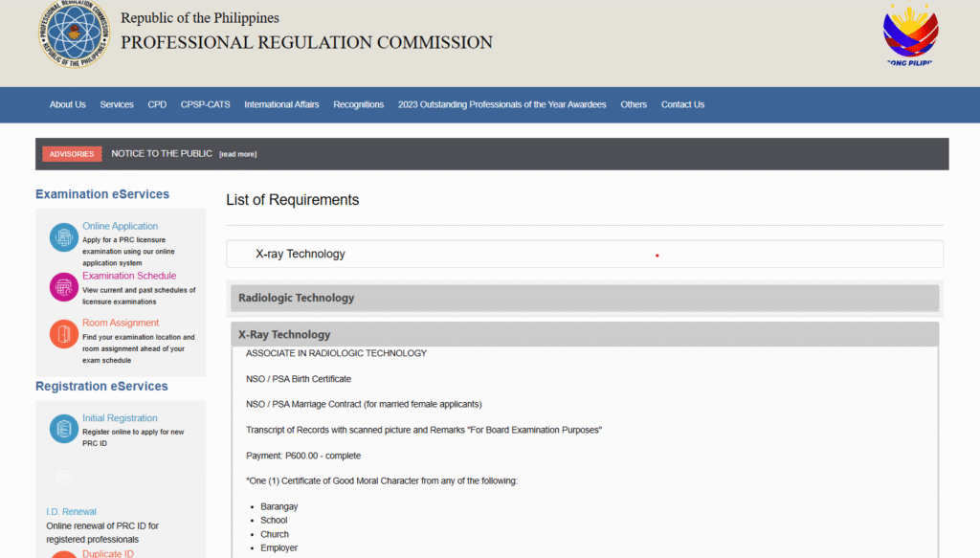Open the Initial Registration link

tap(120, 418)
